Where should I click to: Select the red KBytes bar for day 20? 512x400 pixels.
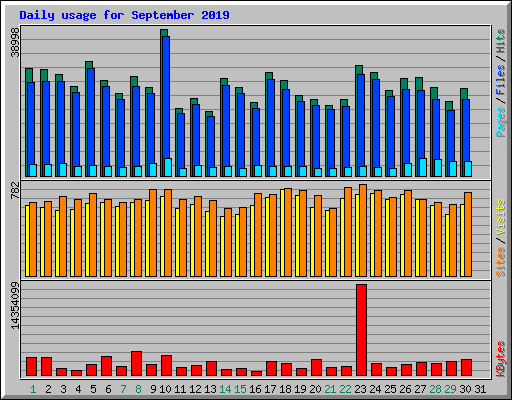(x=316, y=368)
